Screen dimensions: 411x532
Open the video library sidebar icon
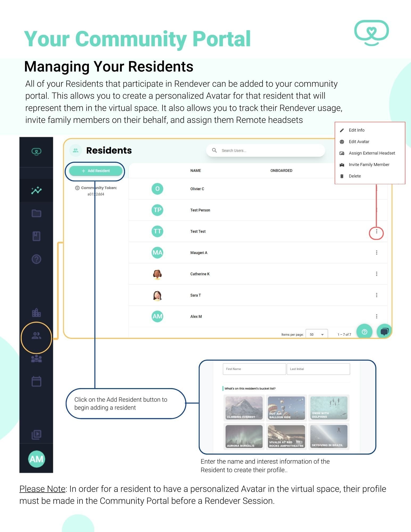36,434
